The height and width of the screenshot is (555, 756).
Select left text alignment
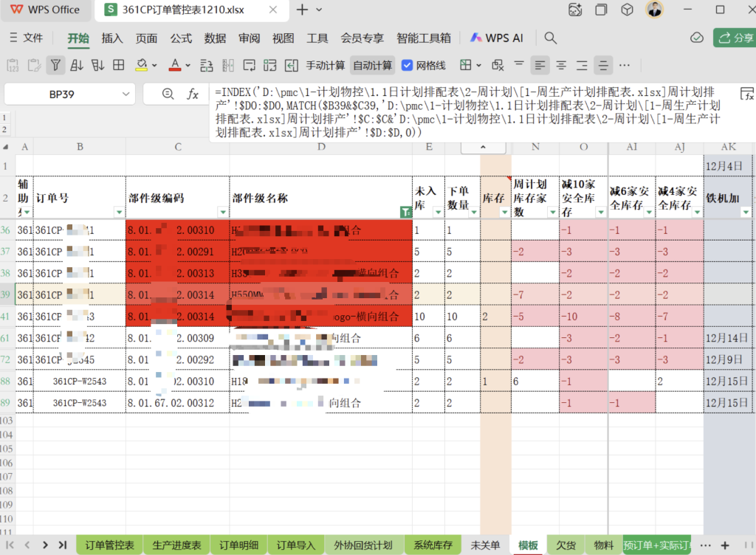pyautogui.click(x=540, y=65)
